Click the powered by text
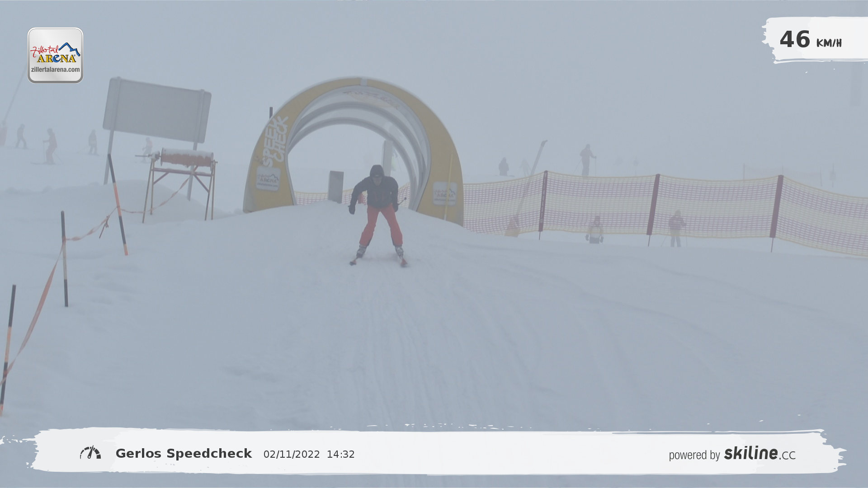This screenshot has width=868, height=488. (x=694, y=455)
